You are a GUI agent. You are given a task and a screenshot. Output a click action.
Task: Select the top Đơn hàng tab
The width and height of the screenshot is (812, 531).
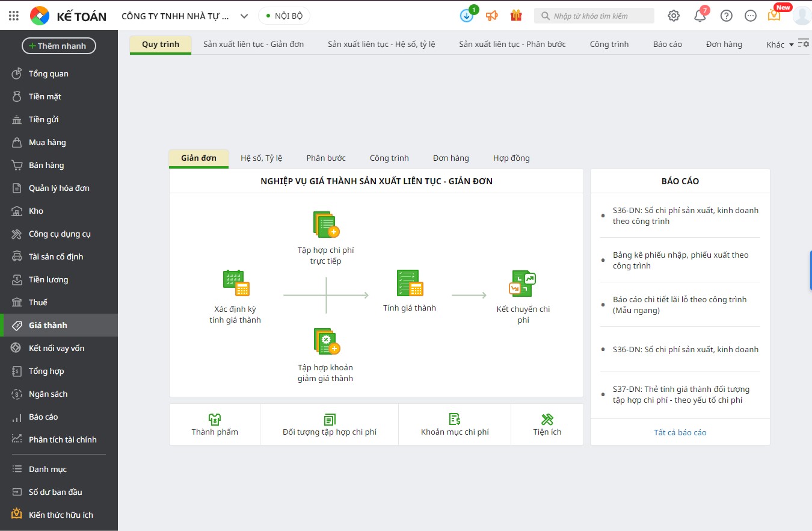click(724, 44)
